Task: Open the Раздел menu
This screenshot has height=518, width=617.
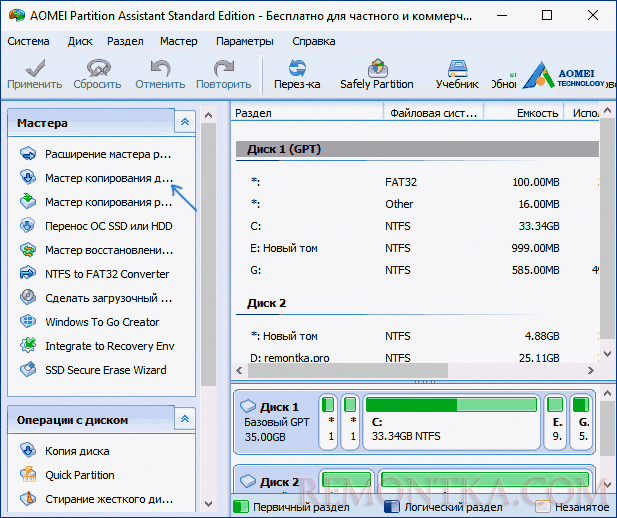Action: pyautogui.click(x=125, y=41)
